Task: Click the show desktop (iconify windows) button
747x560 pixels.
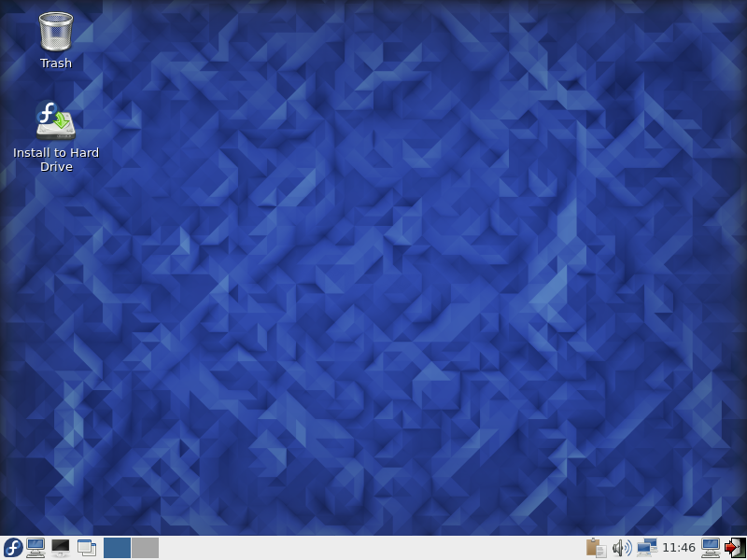Action: tap(87, 548)
